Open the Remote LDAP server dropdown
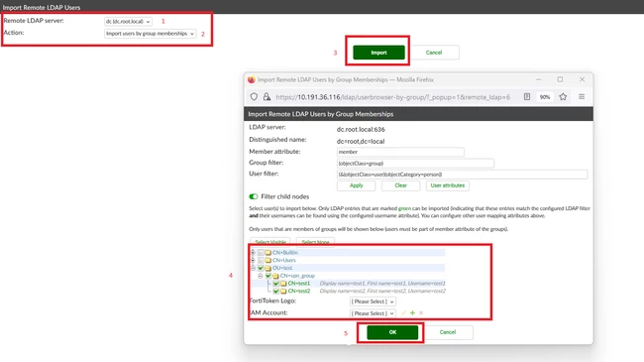This screenshot has height=362, width=644. (x=128, y=22)
